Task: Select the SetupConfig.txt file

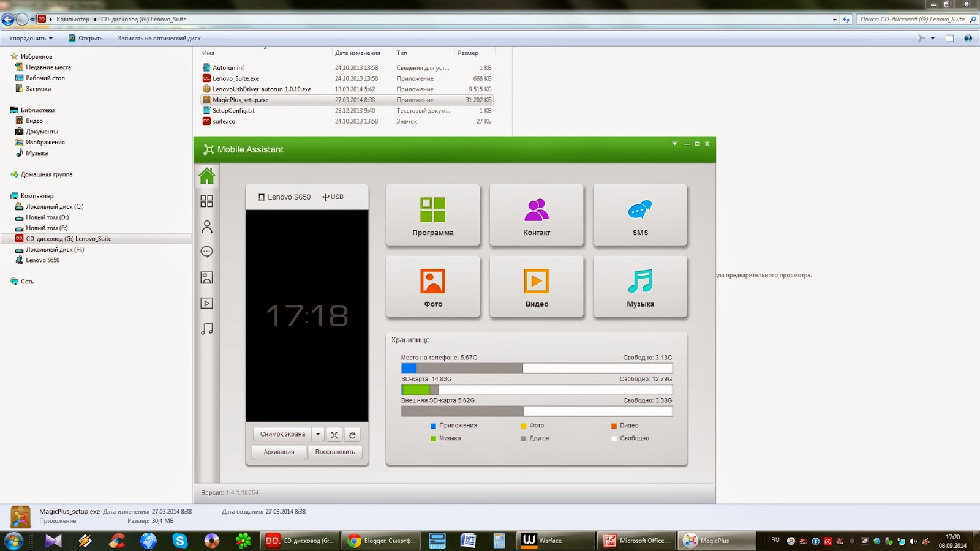Action: pos(233,111)
